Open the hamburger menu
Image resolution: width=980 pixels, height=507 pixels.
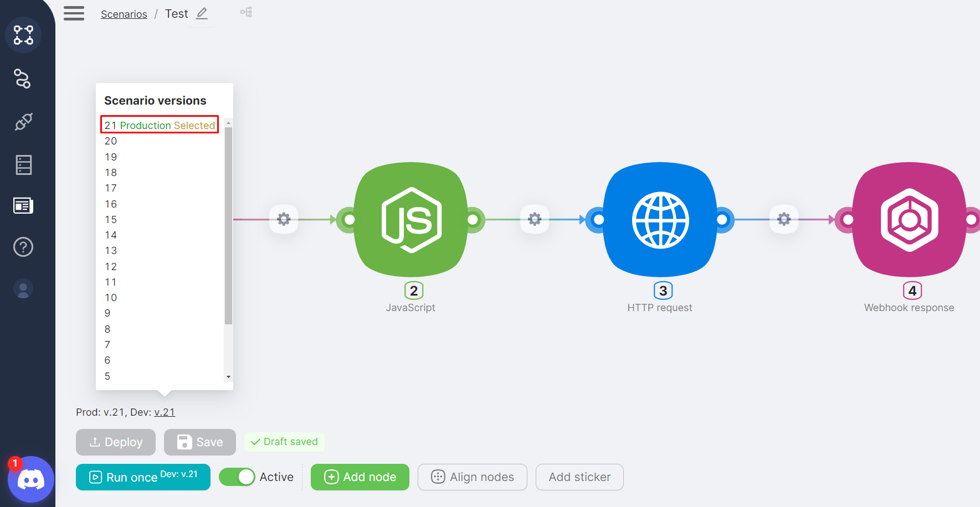point(74,13)
